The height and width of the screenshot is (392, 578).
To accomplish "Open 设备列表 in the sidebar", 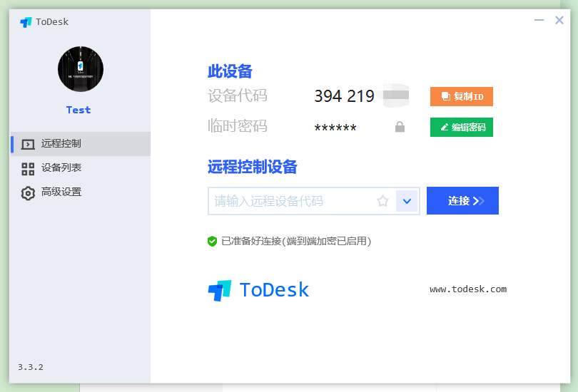I will (x=81, y=167).
